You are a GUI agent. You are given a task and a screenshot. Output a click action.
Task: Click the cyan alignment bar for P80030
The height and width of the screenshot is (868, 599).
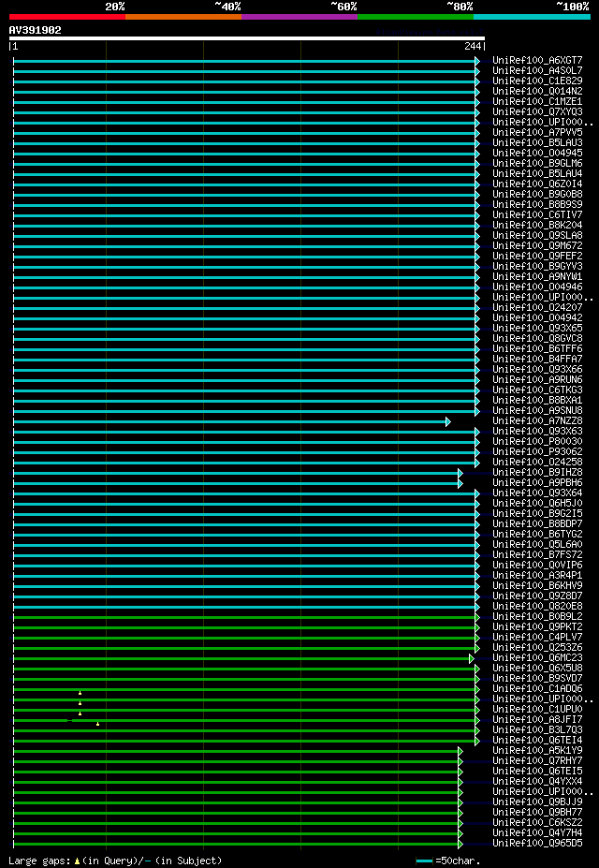244,442
